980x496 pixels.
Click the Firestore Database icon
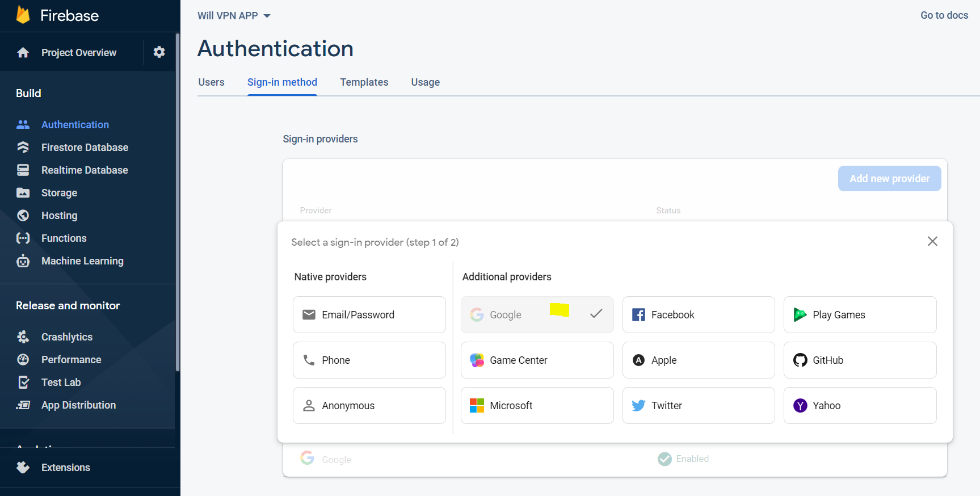[23, 147]
